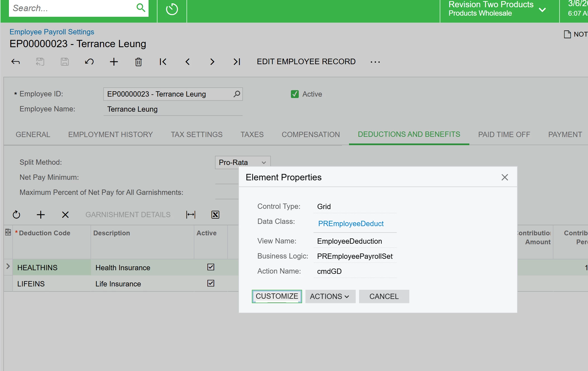The image size is (588, 371).
Task: Click the delete trash can icon
Action: (x=138, y=62)
